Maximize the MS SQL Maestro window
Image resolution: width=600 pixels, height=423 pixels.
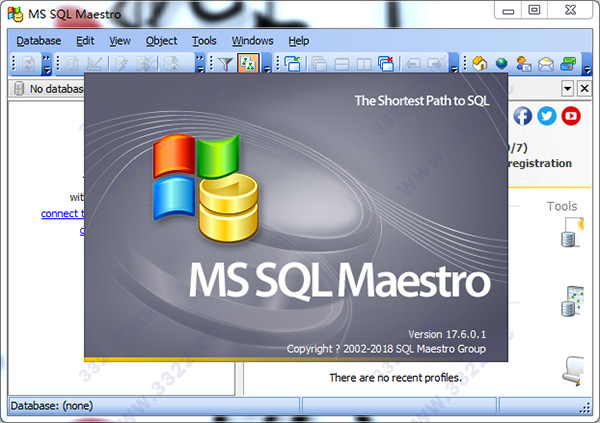534,10
